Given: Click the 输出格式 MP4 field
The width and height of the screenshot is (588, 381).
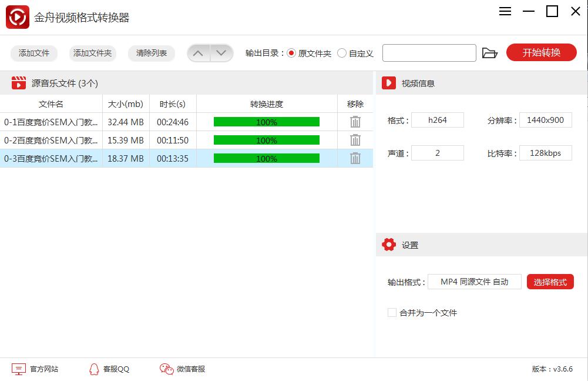Looking at the screenshot, I should tap(474, 282).
